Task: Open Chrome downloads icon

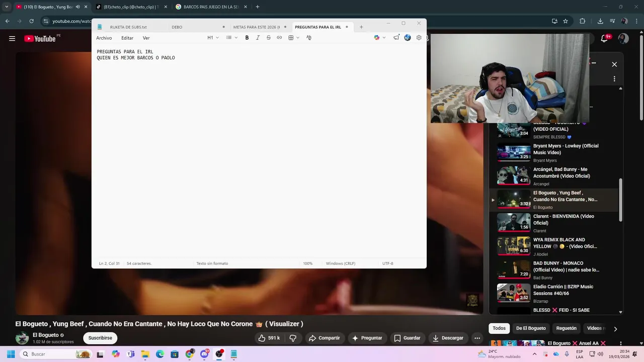Action: pos(600,21)
